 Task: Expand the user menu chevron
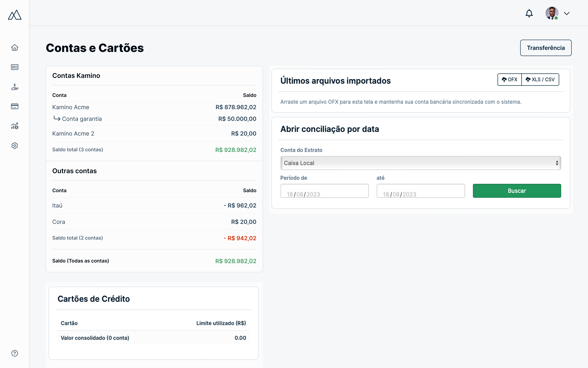[567, 13]
